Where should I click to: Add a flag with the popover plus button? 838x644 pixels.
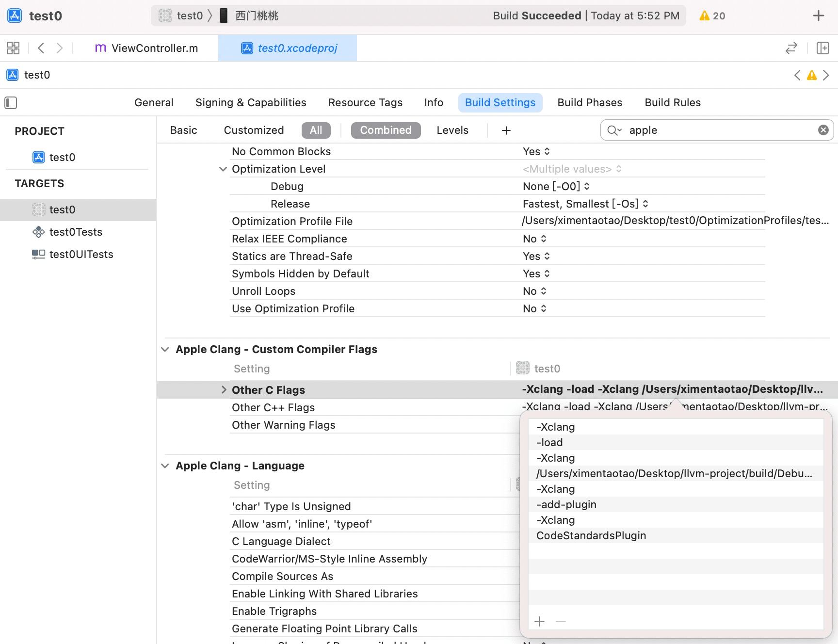pyautogui.click(x=540, y=622)
